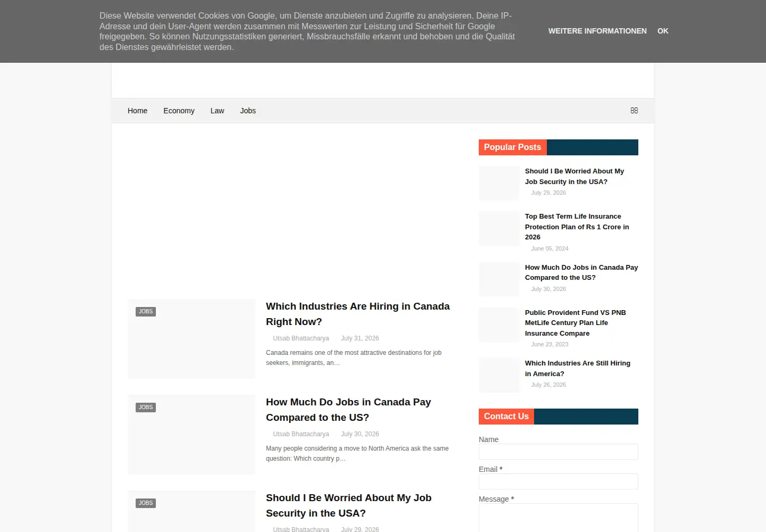The width and height of the screenshot is (766, 532).
Task: Click author Utsab Bhattacharya on Canada pay post
Action: 301,434
